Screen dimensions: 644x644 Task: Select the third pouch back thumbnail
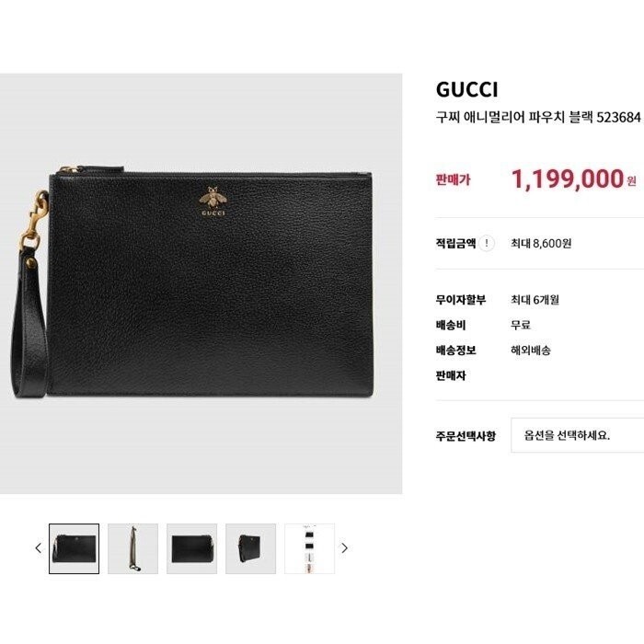[x=191, y=548]
